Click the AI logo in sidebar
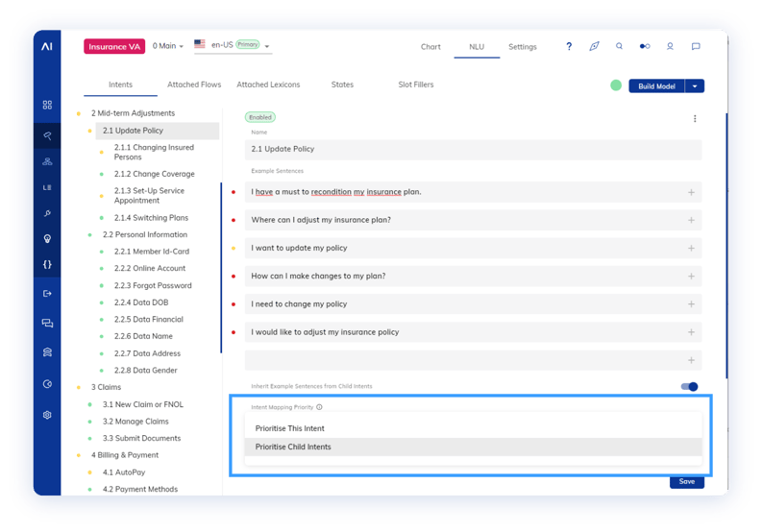This screenshot has width=762, height=532. 47,47
